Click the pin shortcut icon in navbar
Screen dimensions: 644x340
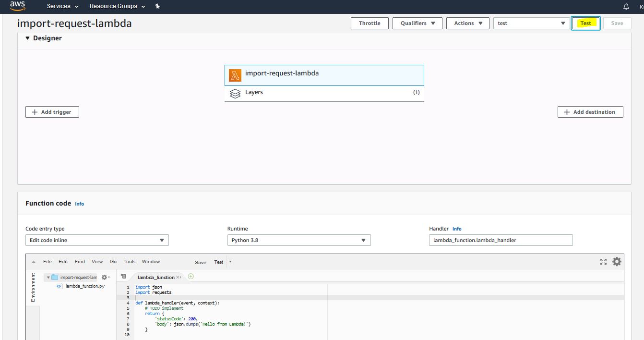point(158,6)
